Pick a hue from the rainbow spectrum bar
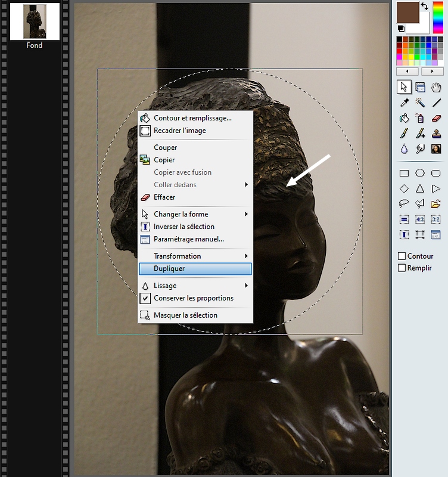This screenshot has width=448, height=477. tap(438, 17)
